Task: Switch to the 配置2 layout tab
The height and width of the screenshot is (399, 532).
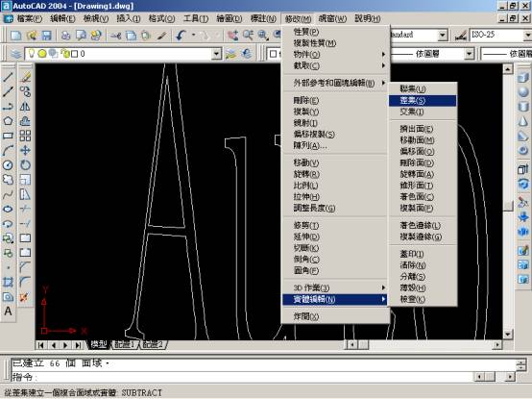Action: pyautogui.click(x=152, y=344)
